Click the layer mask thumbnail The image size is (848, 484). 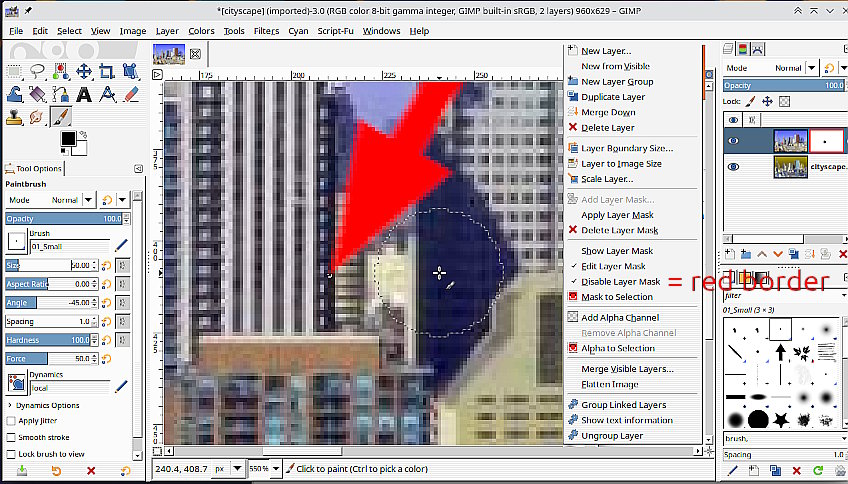[826, 141]
